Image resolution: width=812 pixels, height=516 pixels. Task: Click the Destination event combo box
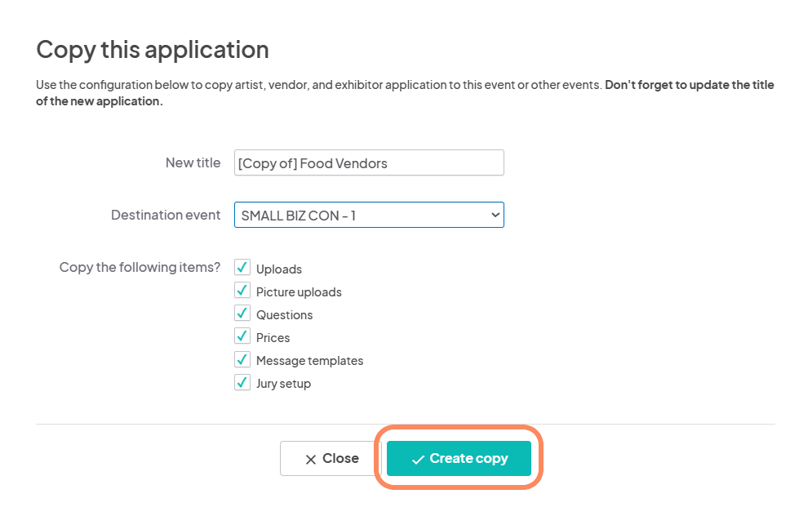(x=367, y=214)
